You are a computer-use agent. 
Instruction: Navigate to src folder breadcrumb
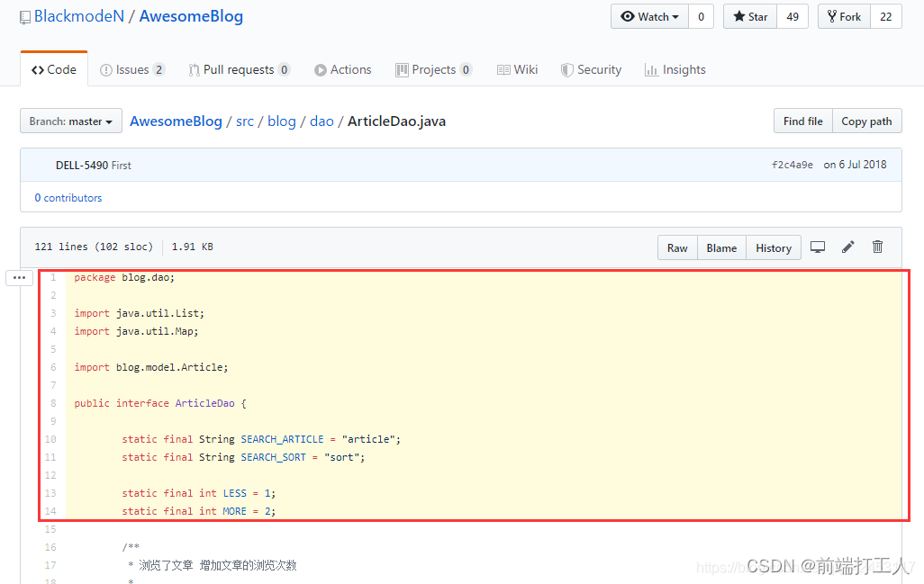click(x=245, y=121)
